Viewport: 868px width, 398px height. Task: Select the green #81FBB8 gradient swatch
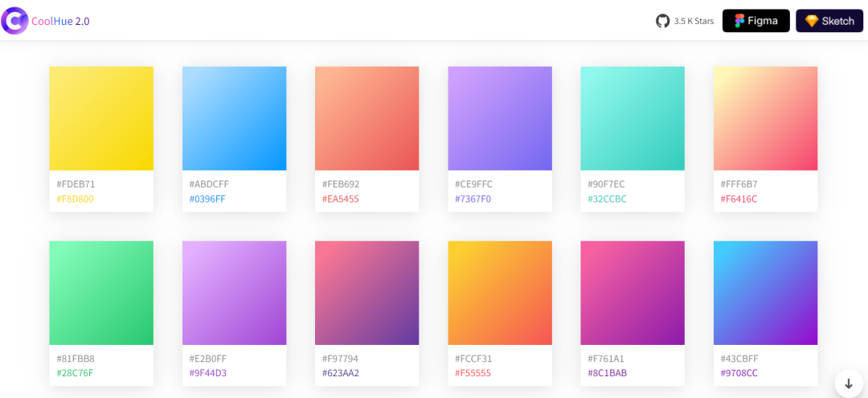[x=101, y=293]
